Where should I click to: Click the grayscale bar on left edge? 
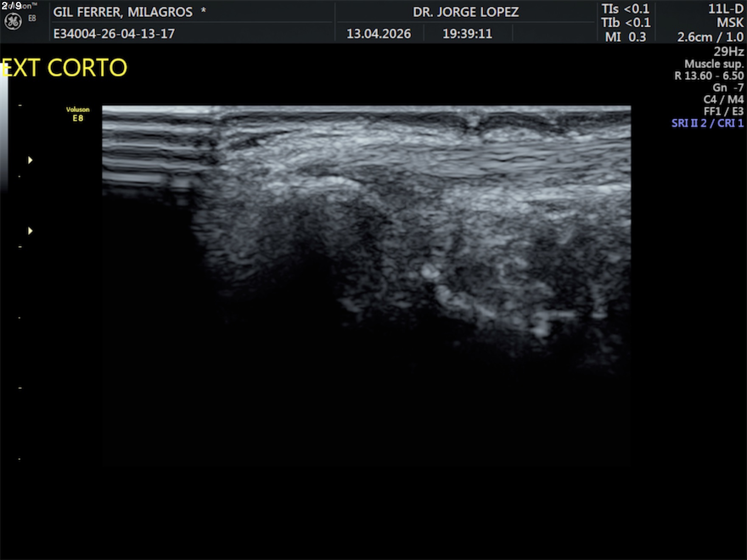point(4,127)
